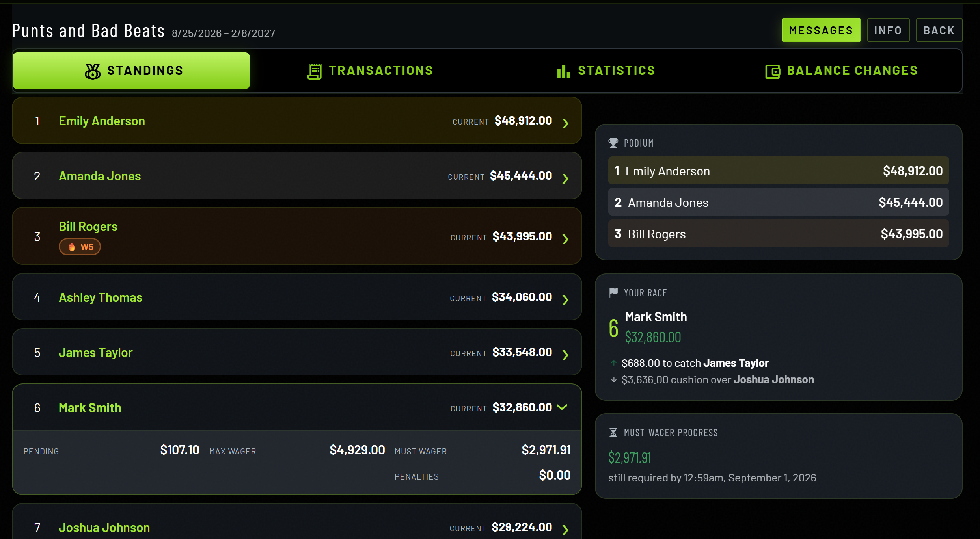Click Ashley Thomas's $34,060.00 balance
980x539 pixels.
click(522, 297)
